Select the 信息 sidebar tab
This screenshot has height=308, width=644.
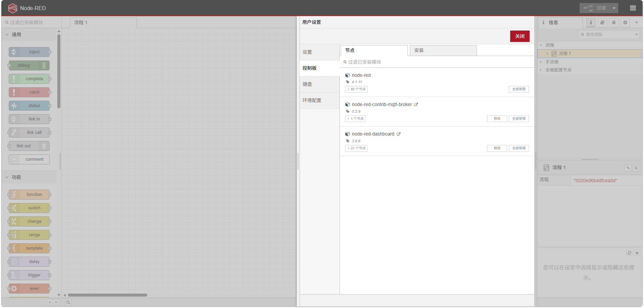pyautogui.click(x=560, y=23)
